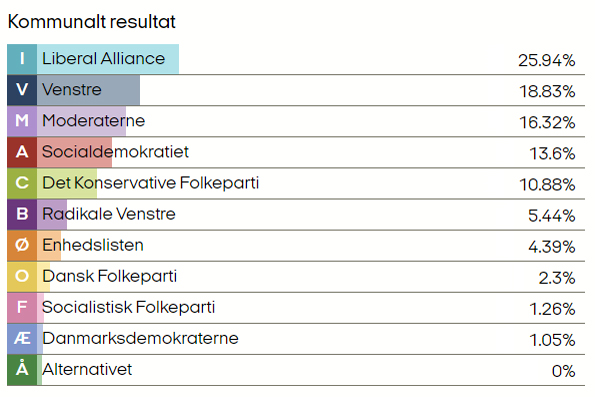Viewport: 595px width, 397px height.
Task: Click the Kommunalt resultat heading
Action: tap(91, 22)
